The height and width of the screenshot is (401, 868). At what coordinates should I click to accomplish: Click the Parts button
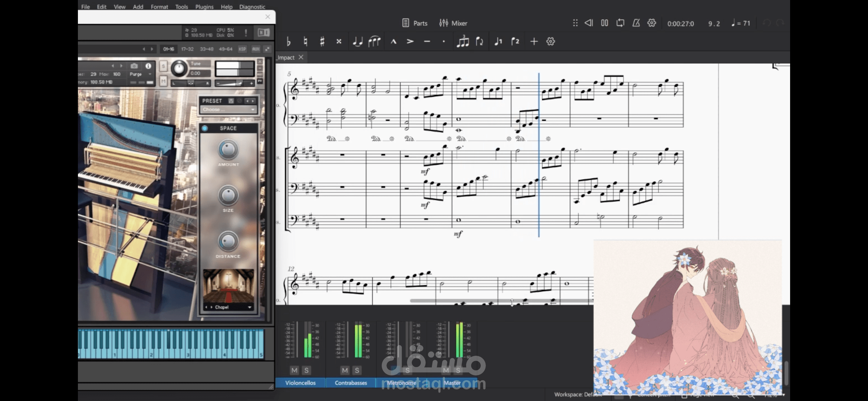(x=415, y=23)
